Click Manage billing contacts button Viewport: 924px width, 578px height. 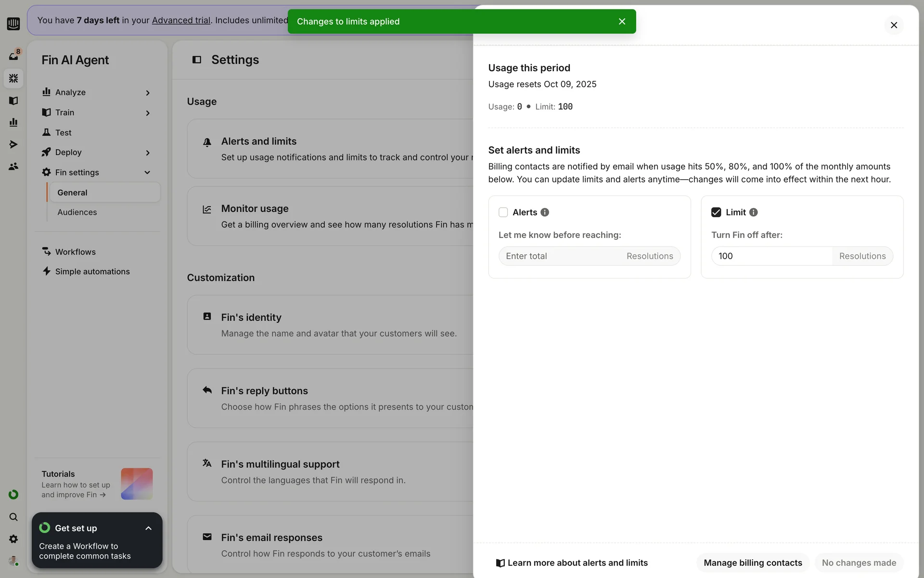753,563
